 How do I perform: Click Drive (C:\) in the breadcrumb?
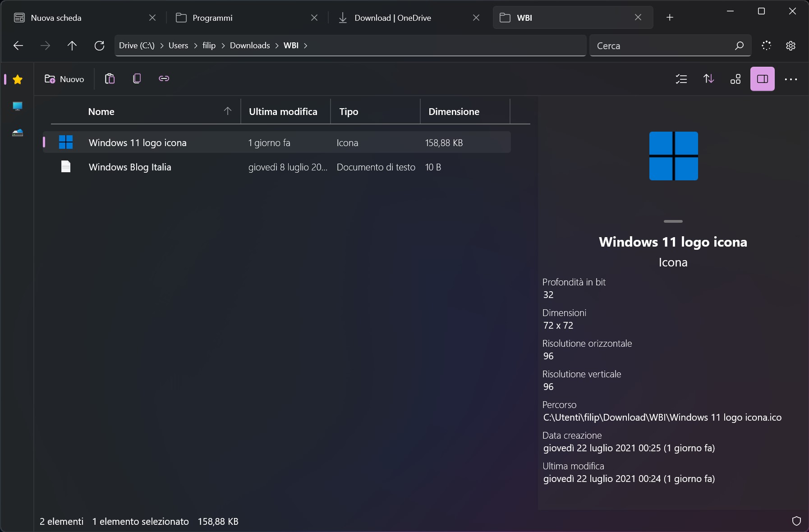[x=137, y=46]
